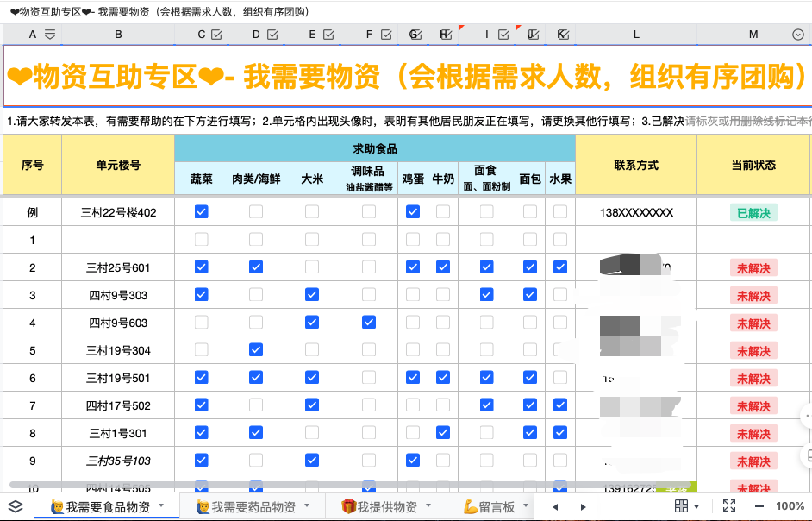Image resolution: width=812 pixels, height=521 pixels.
Task: Click the zoom out minus icon
Action: point(759,506)
